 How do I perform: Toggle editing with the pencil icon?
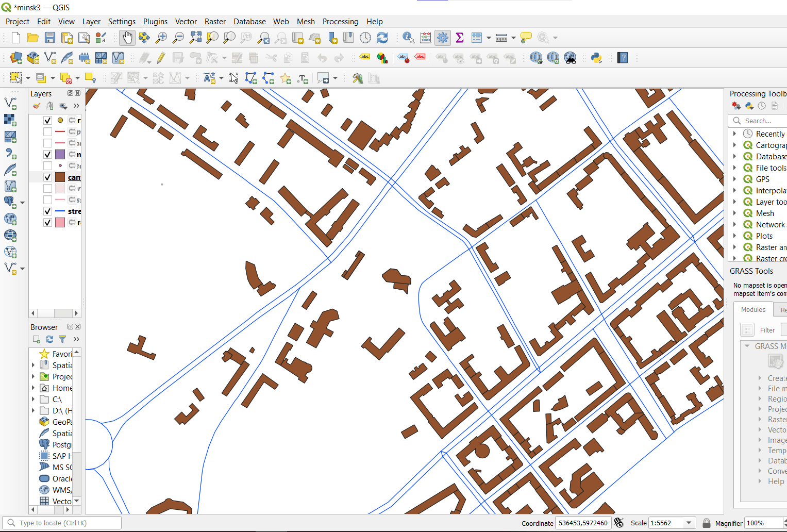coord(161,58)
